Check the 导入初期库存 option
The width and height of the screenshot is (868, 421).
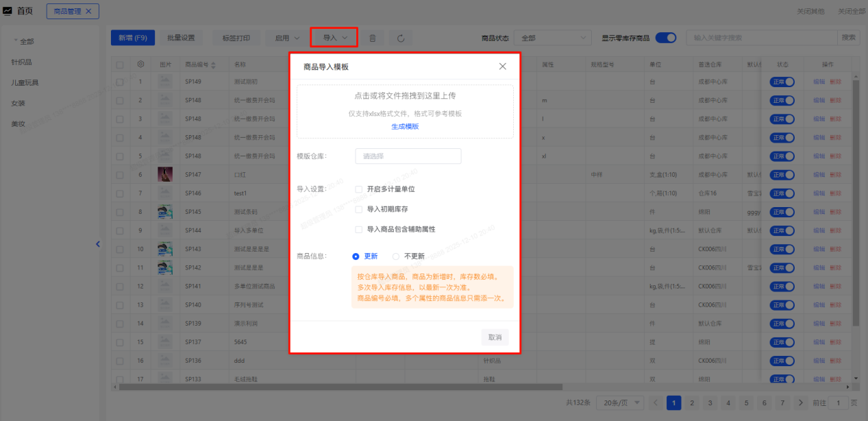tap(358, 209)
